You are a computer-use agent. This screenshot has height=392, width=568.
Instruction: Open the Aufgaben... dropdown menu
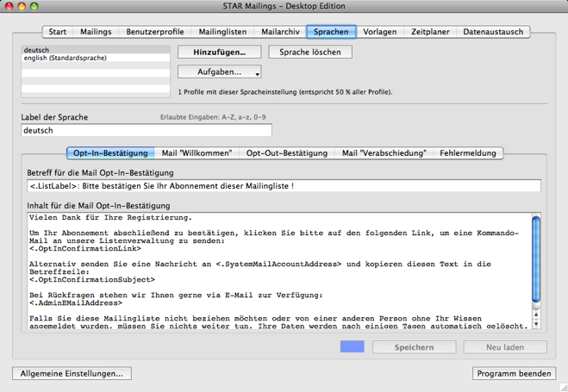coord(219,72)
